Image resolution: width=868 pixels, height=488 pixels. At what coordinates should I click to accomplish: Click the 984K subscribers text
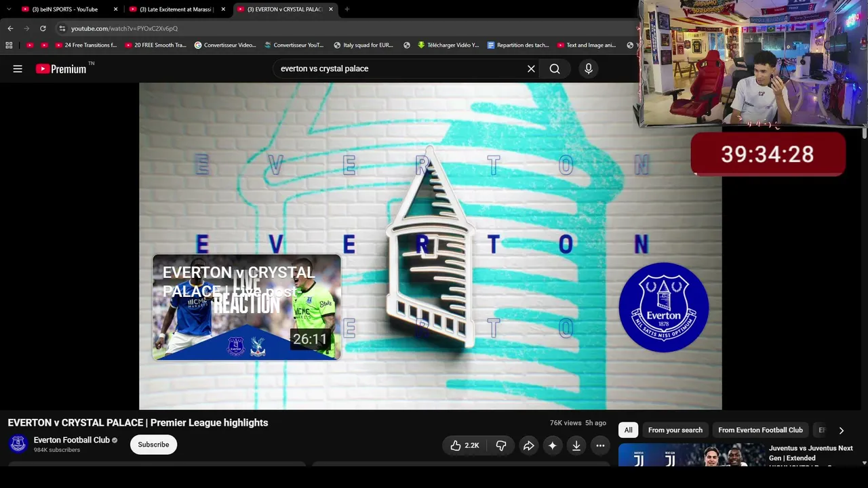[57, 450]
